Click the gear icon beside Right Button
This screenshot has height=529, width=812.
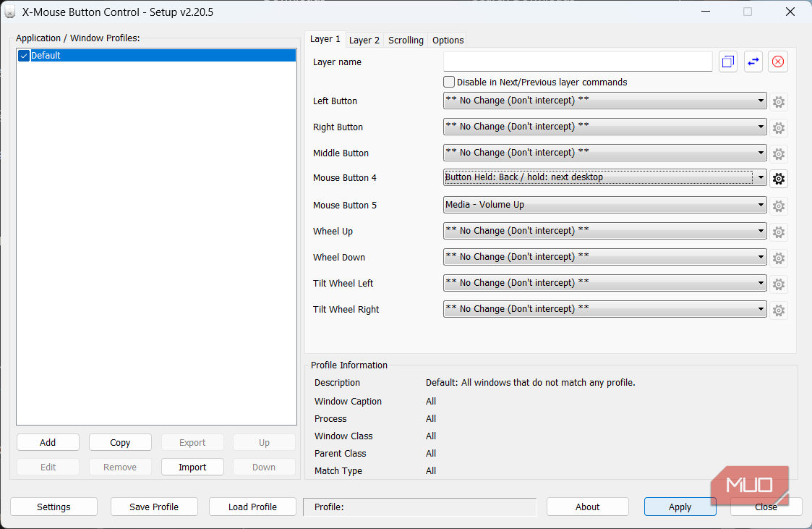778,128
